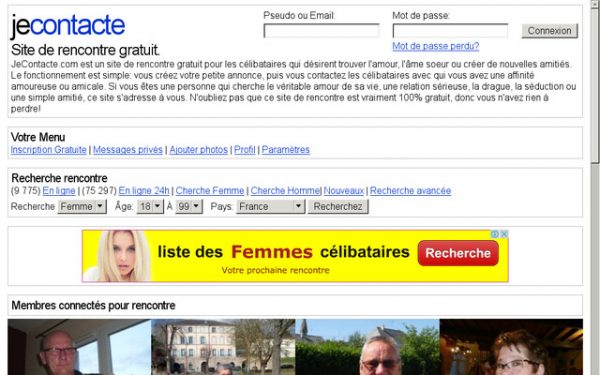Click the Recherchez button
Image resolution: width=600 pixels, height=375 pixels.
point(338,207)
